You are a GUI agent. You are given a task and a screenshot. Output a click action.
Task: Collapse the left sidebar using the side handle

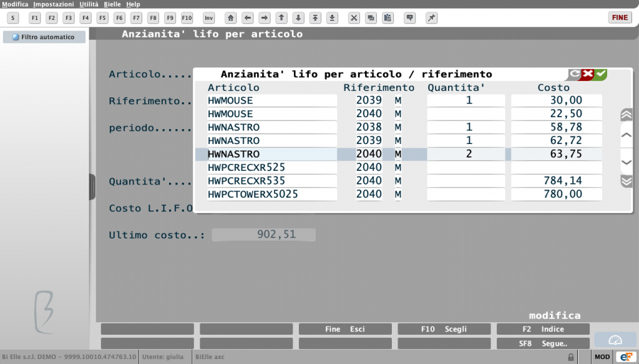pos(92,187)
